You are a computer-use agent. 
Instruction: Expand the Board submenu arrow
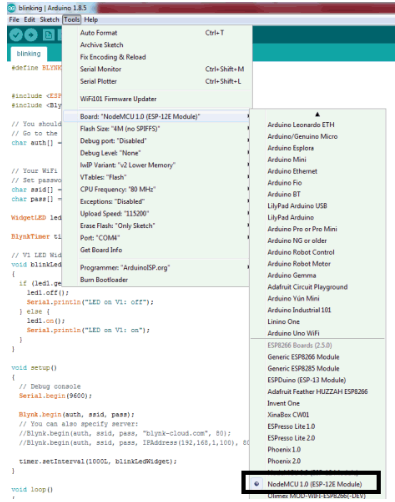click(248, 116)
